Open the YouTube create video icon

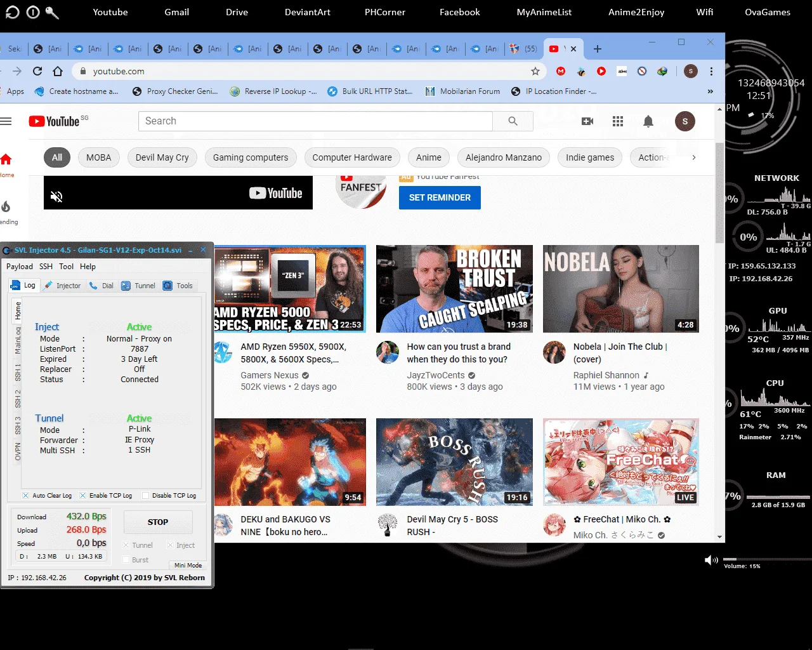587,121
